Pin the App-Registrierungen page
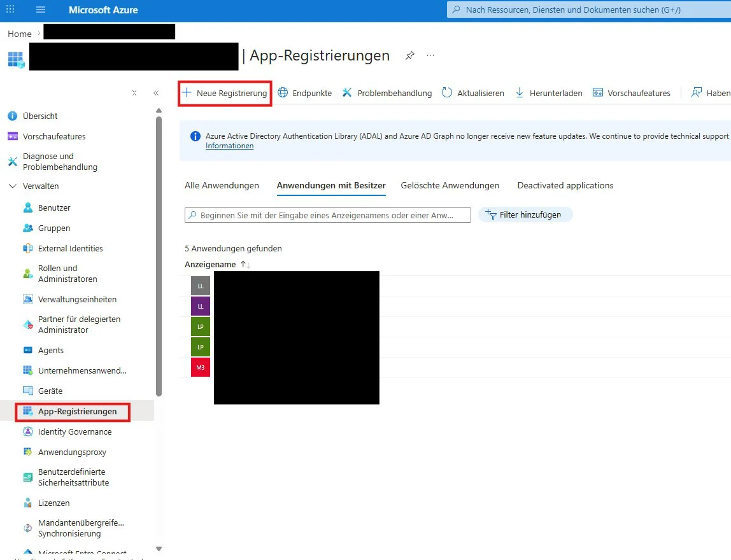Viewport: 731px width, 560px height. pos(410,55)
